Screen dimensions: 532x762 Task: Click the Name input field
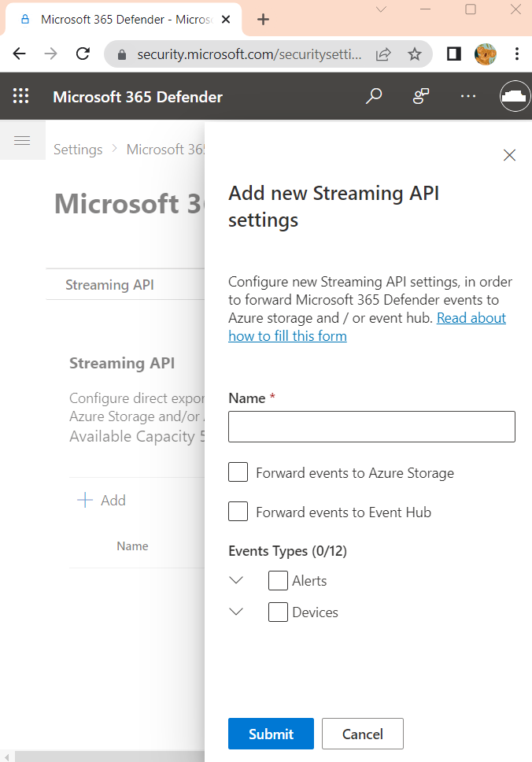pos(371,427)
